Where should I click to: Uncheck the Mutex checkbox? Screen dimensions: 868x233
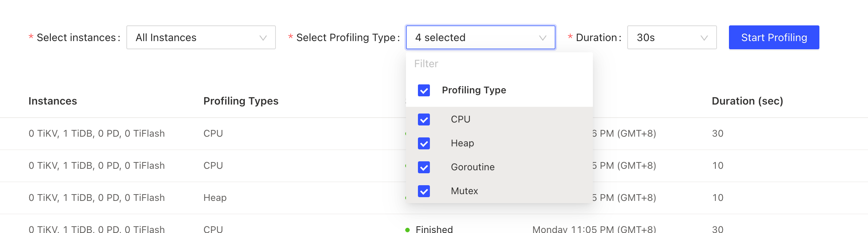point(424,191)
